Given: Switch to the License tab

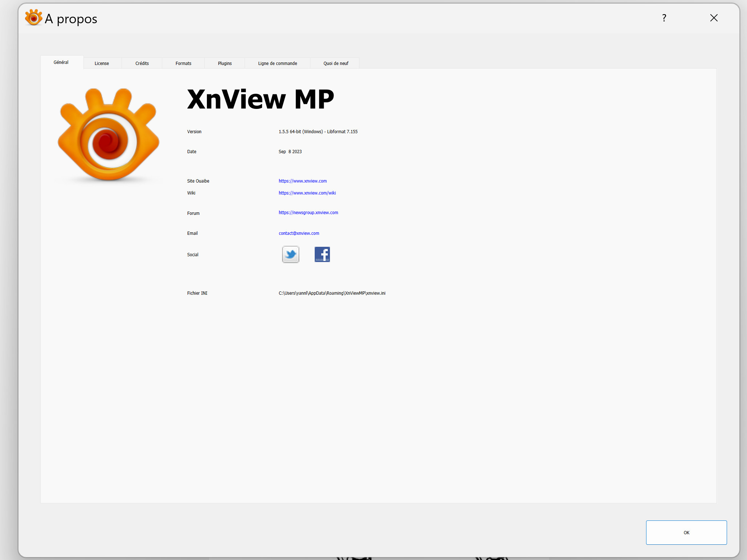Looking at the screenshot, I should click(102, 63).
